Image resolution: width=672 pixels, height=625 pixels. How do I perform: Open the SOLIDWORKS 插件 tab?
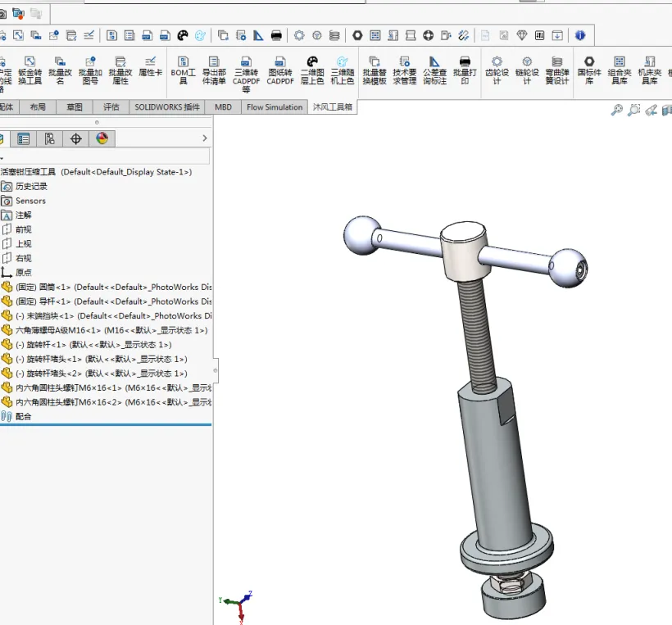tap(167, 107)
